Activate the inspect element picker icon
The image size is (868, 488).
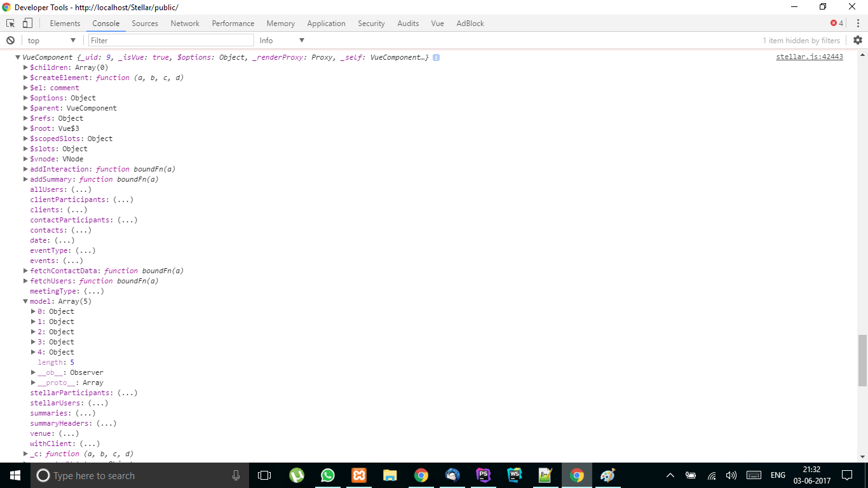coord(11,23)
